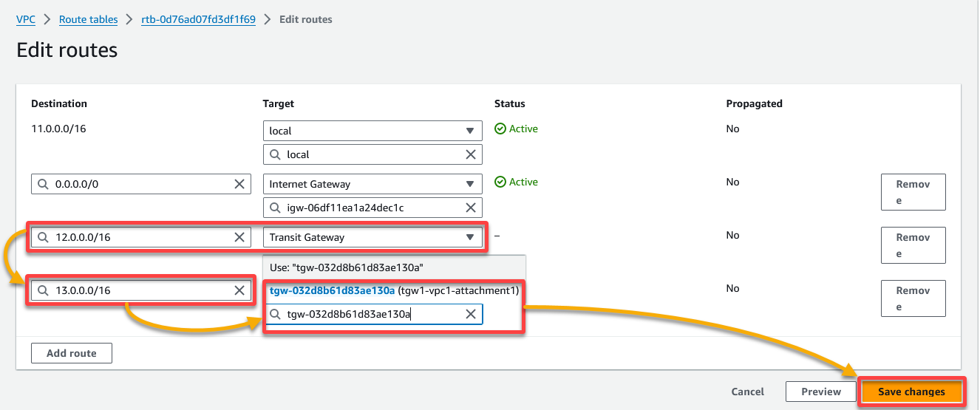The width and height of the screenshot is (980, 410).
Task: Clear the igw-06df11ea1a24dec1c target field
Action: (471, 208)
